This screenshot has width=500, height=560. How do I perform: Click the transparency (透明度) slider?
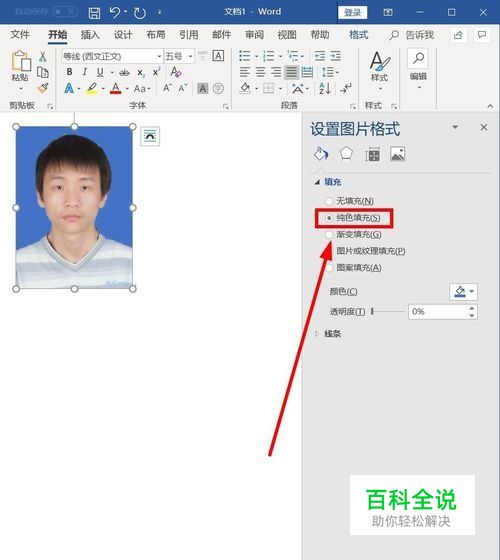(388, 312)
